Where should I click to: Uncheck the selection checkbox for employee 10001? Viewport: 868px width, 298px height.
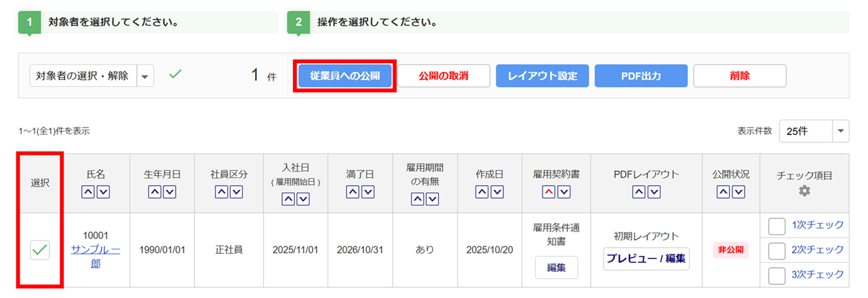pyautogui.click(x=40, y=250)
